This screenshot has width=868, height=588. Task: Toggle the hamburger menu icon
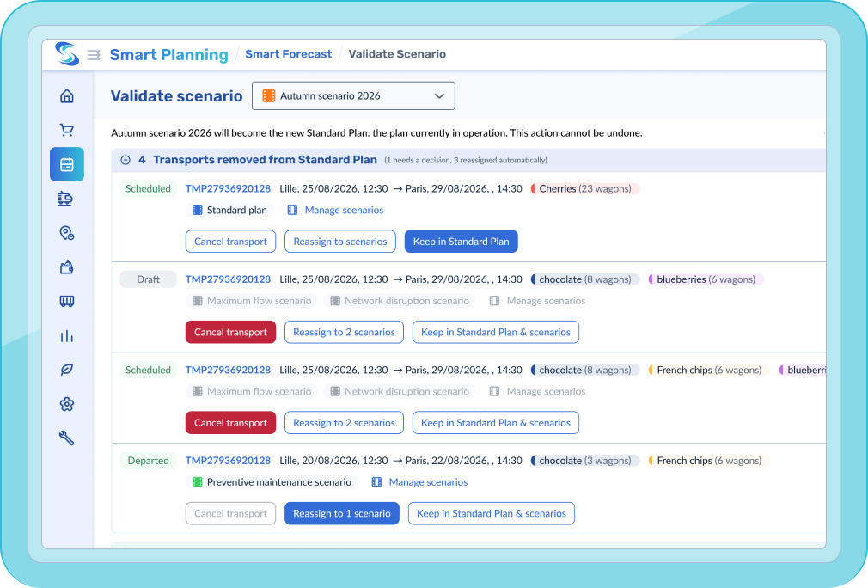95,55
